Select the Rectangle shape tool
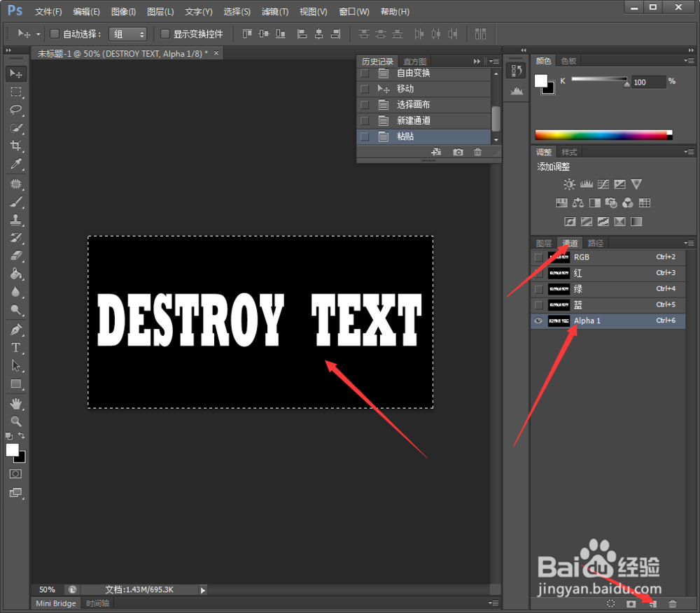700x613 pixels. (16, 383)
